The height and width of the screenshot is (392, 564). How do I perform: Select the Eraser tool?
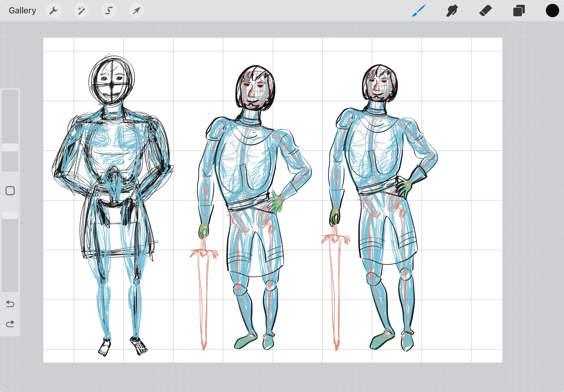point(485,11)
